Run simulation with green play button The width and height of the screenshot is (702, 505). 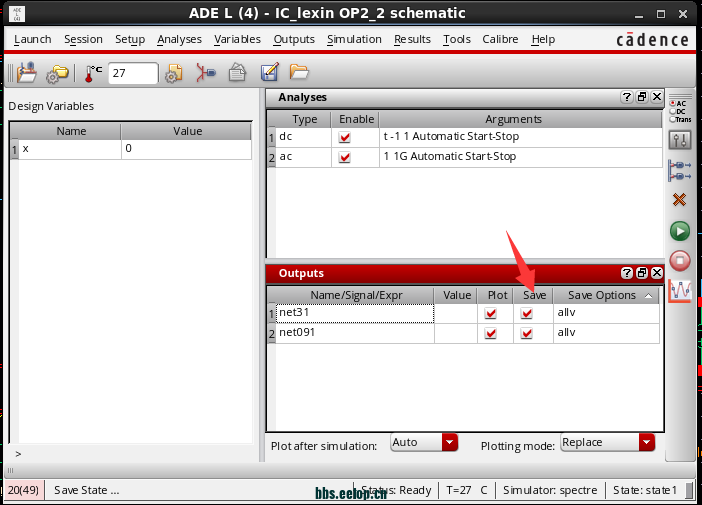click(680, 231)
